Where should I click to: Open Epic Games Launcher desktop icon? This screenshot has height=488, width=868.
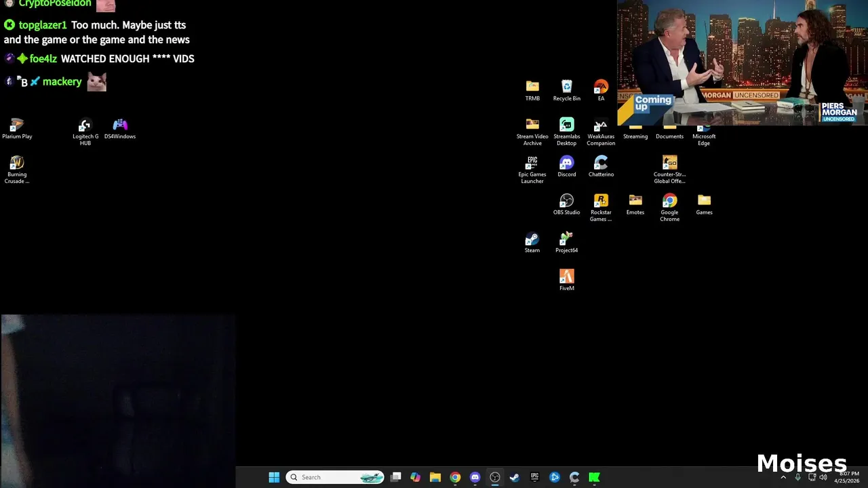coord(532,169)
